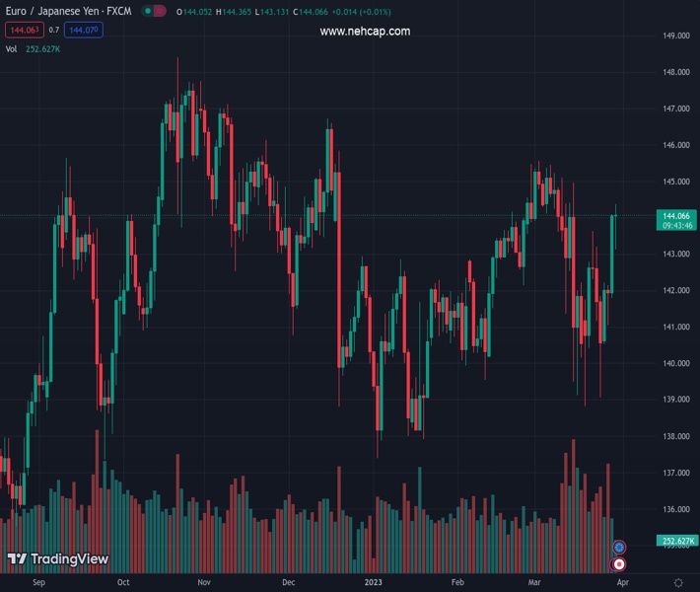
Task: Click the 140.000 price axis label
Action: click(x=675, y=363)
